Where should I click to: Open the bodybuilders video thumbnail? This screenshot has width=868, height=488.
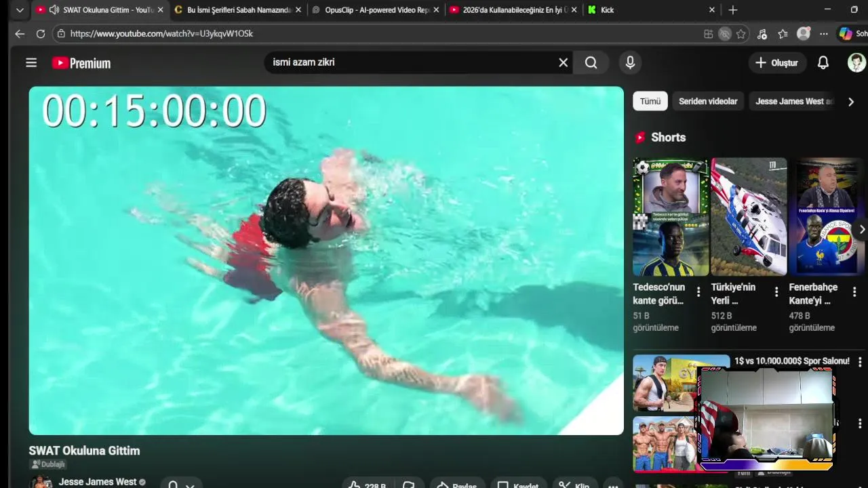pyautogui.click(x=665, y=444)
